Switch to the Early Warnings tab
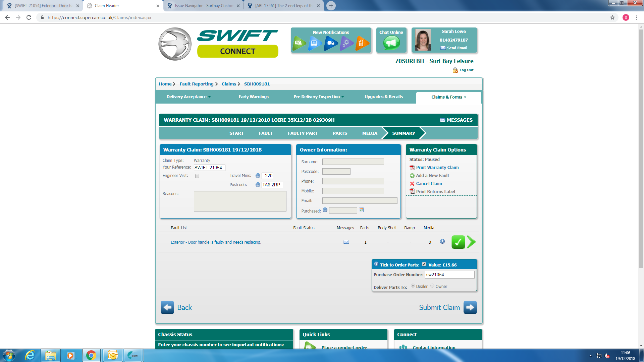This screenshot has width=644, height=362. [253, 97]
